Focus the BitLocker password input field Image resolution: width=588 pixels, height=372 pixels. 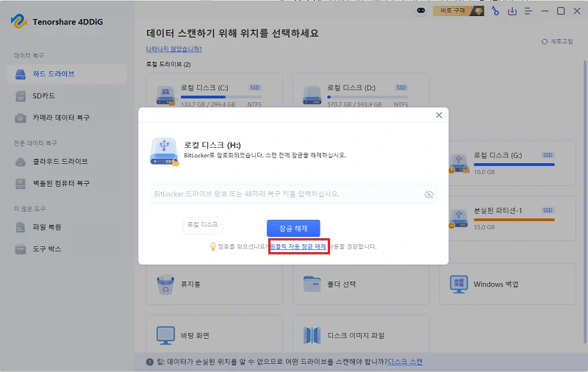pos(293,194)
